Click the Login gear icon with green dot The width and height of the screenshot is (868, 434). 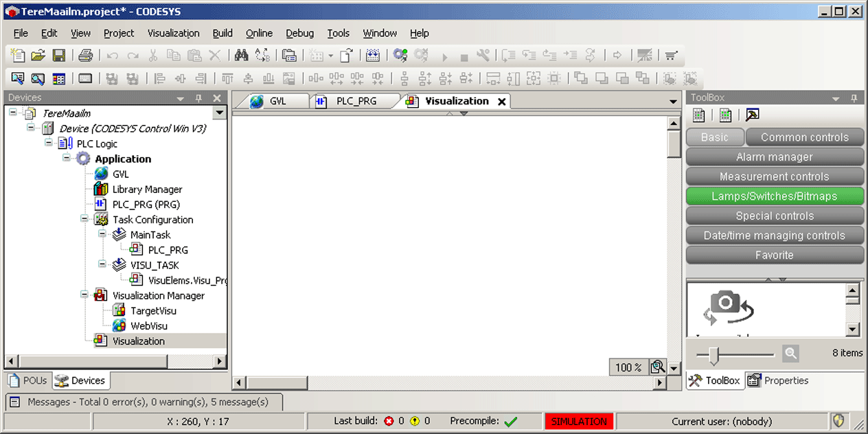coord(400,56)
